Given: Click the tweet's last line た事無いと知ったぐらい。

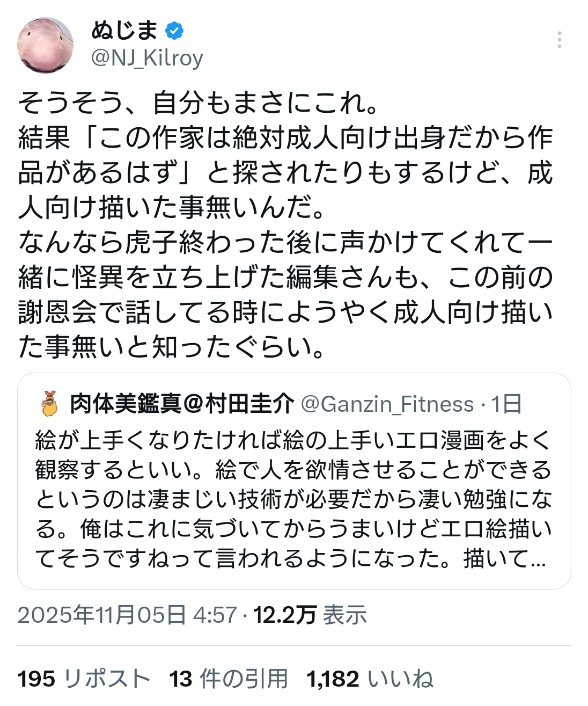Looking at the screenshot, I should pyautogui.click(x=172, y=347).
